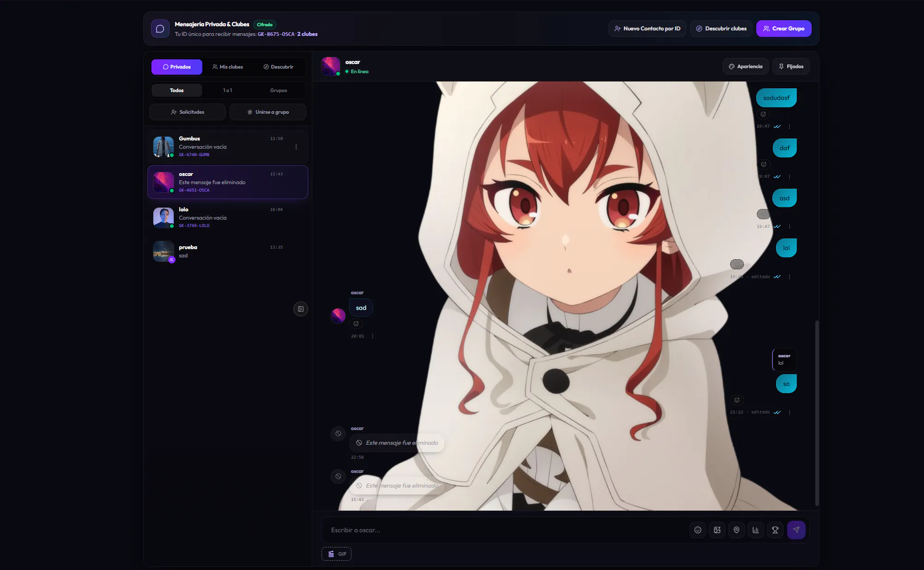Collapse the sidebar panel toggle icon
The width and height of the screenshot is (924, 570).
(x=301, y=309)
